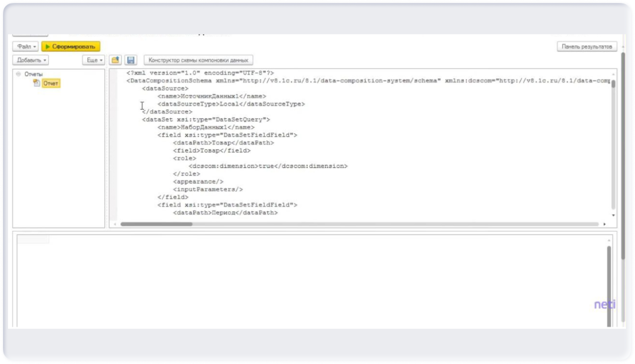The height and width of the screenshot is (364, 635).
Task: Collapse the Отчеты tree node
Action: point(19,74)
